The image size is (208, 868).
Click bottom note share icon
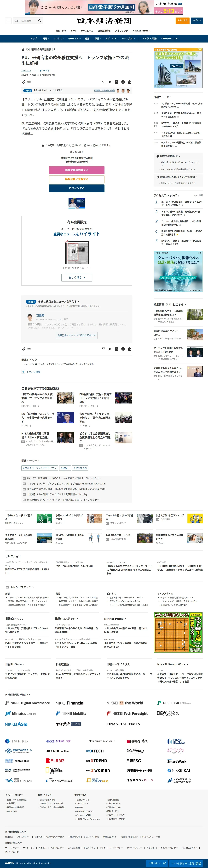click(110, 349)
